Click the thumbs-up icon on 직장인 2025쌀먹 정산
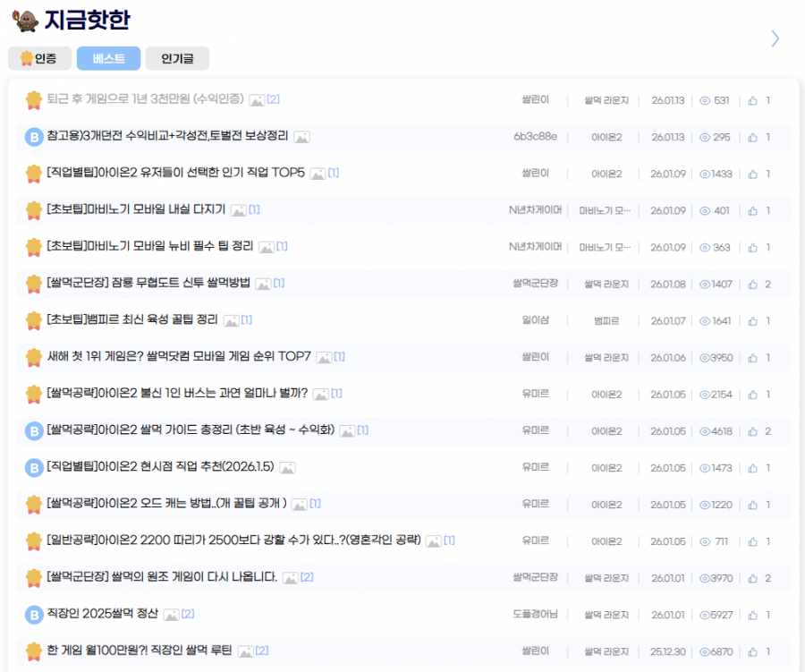805x672 pixels. tap(753, 614)
